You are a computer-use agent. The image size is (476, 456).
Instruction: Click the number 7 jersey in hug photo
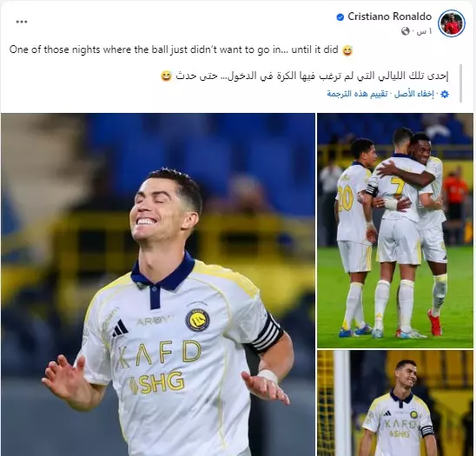coord(396,188)
